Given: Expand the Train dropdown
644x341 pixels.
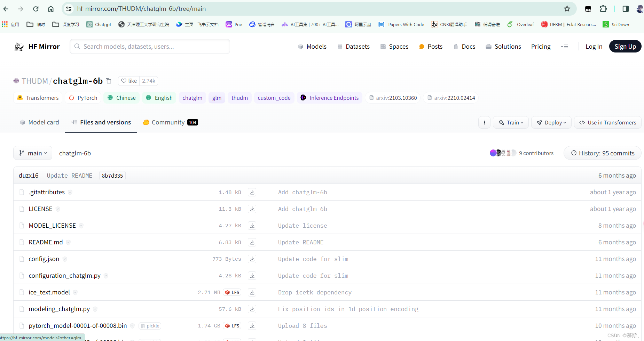Looking at the screenshot, I should (x=511, y=122).
